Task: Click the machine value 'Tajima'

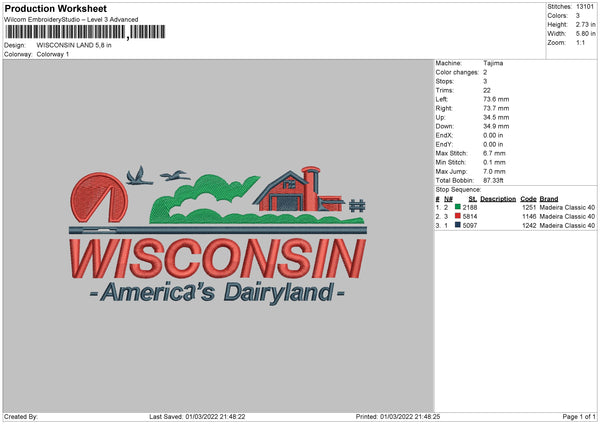Action: [x=493, y=63]
